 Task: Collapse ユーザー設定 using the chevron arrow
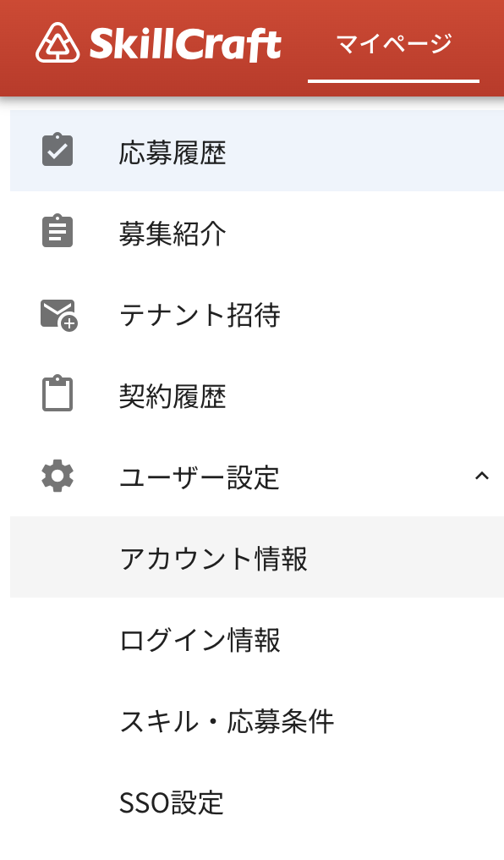click(x=481, y=476)
